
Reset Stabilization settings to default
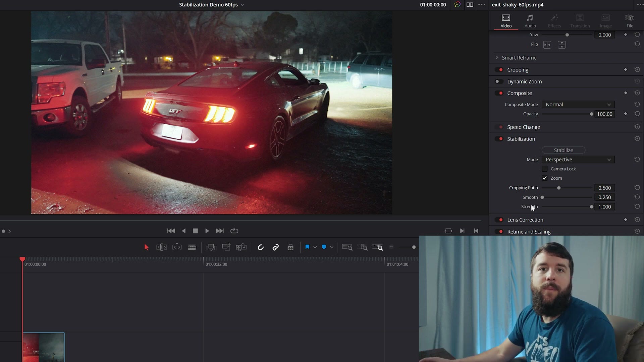637,139
